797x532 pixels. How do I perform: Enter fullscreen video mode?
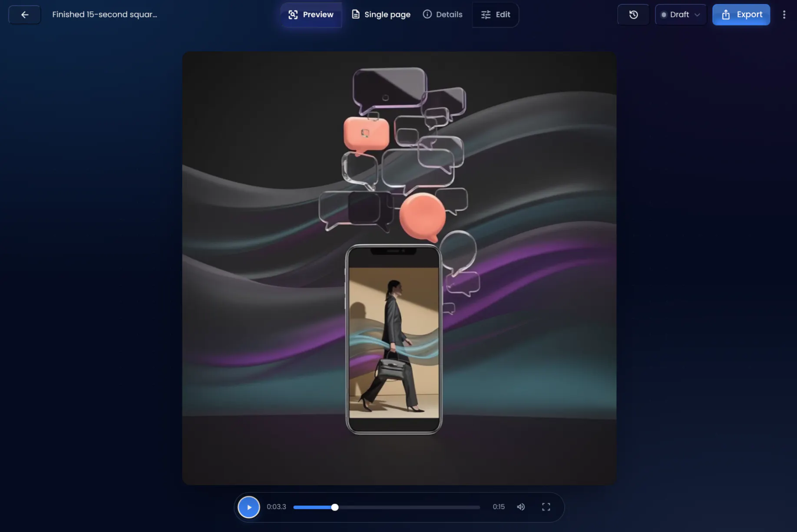click(546, 507)
